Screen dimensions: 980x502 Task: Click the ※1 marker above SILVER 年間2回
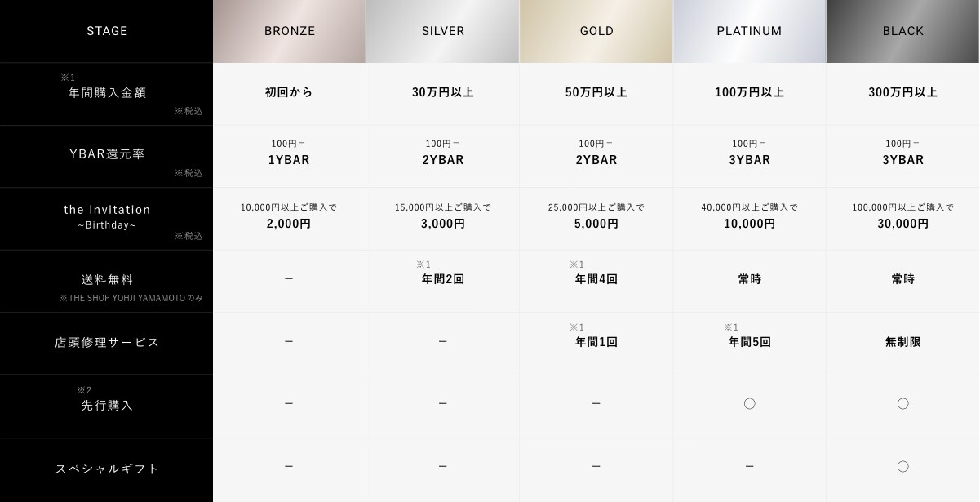click(x=423, y=264)
